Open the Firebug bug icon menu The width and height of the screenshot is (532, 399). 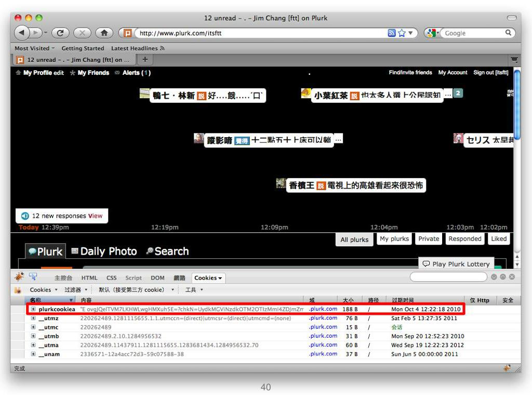click(19, 277)
